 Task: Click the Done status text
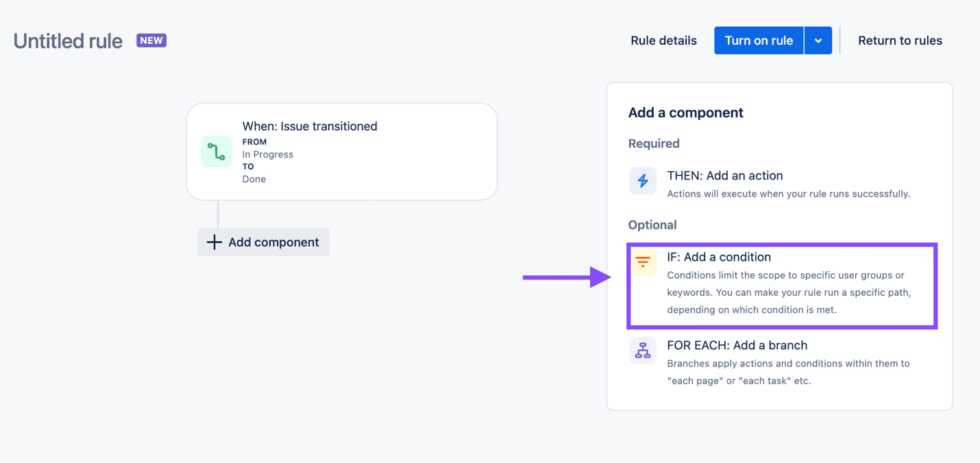coord(254,179)
